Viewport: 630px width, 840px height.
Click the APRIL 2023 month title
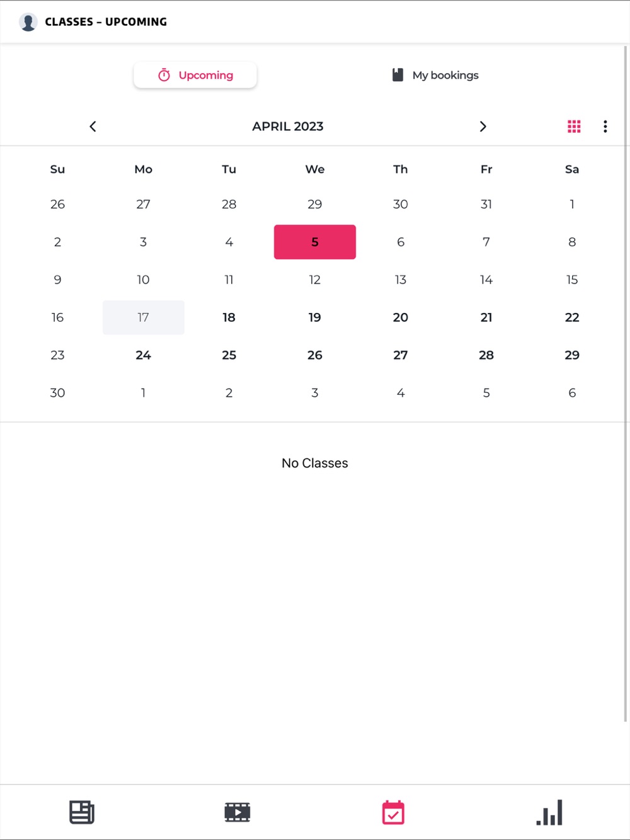click(x=288, y=127)
